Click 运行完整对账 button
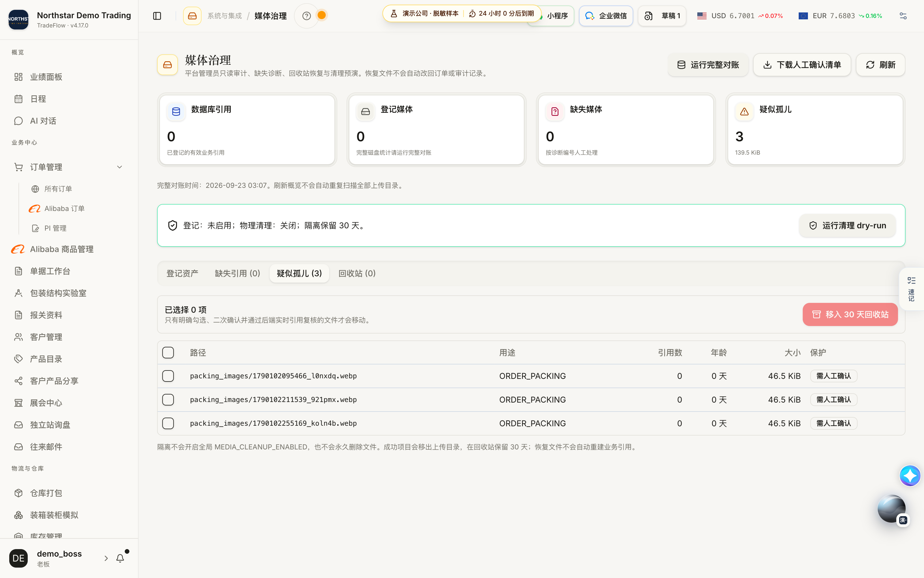 click(x=708, y=65)
